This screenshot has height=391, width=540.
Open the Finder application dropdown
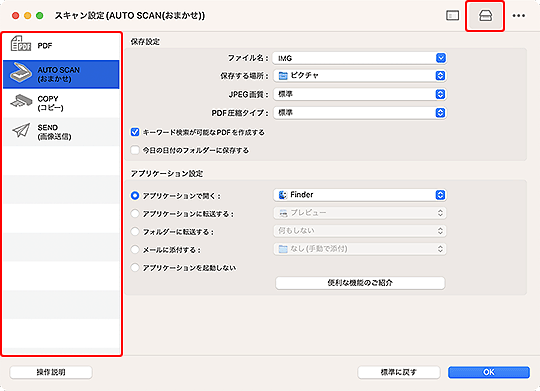(360, 195)
